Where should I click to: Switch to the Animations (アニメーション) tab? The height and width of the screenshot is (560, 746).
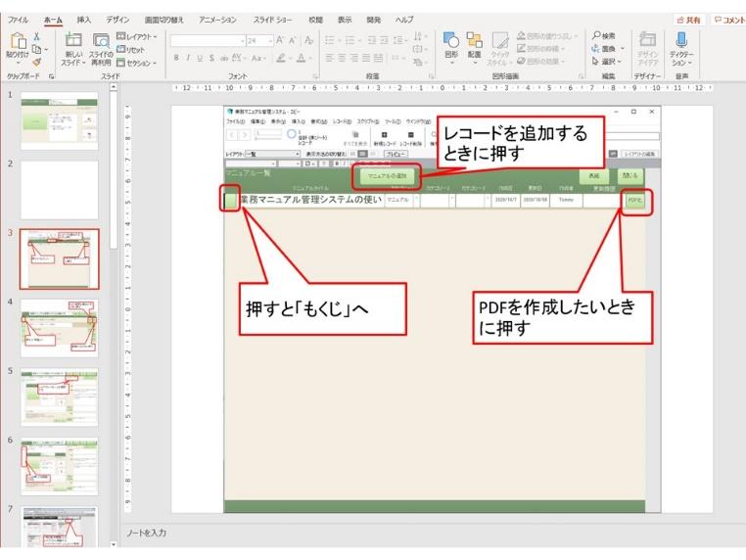pos(217,20)
